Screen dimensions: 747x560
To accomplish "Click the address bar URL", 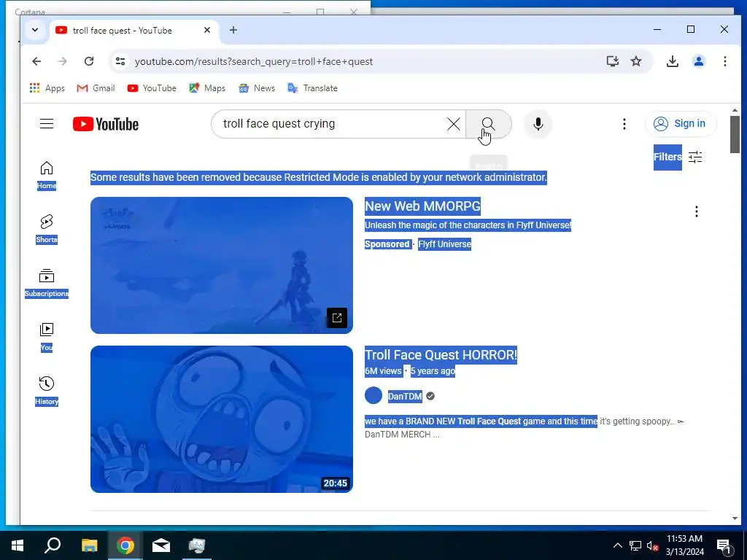I will 253,61.
